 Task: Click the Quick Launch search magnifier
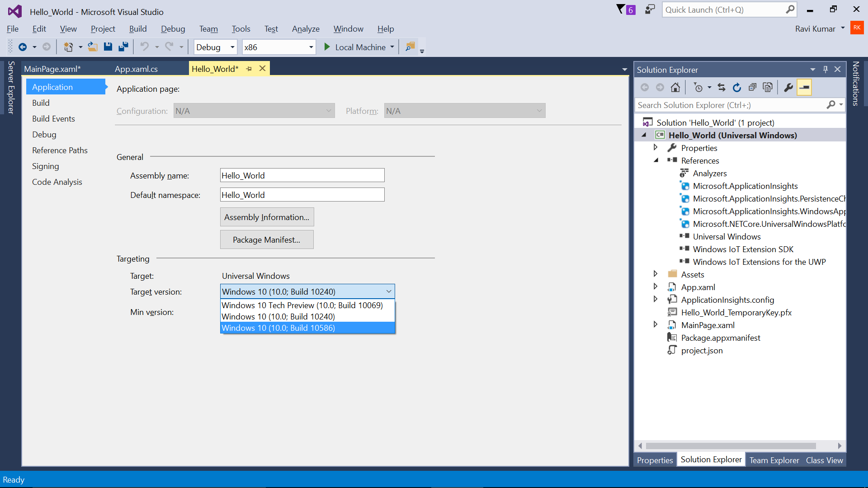pyautogui.click(x=790, y=9)
